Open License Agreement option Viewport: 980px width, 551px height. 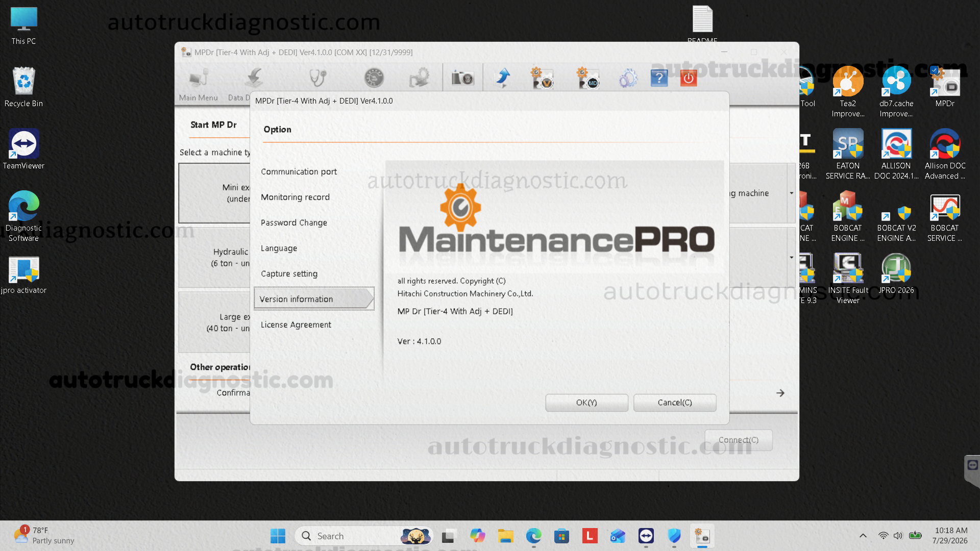296,324
